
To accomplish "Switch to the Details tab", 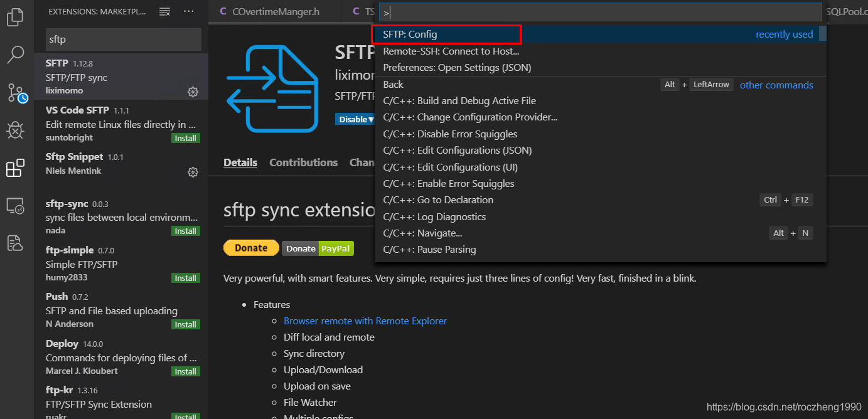I will click(240, 162).
